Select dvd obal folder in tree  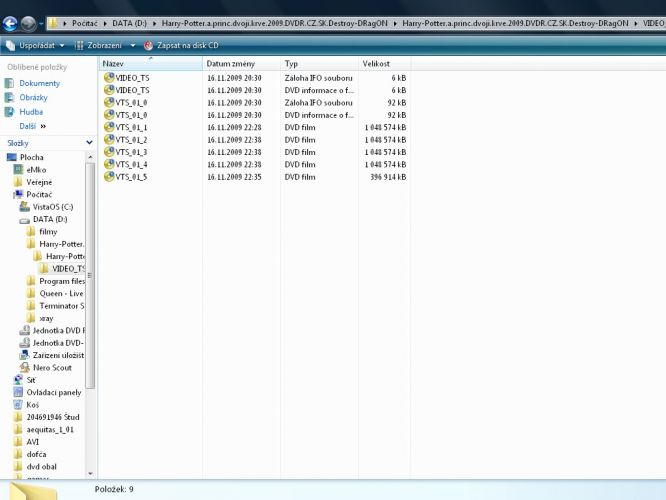42,466
